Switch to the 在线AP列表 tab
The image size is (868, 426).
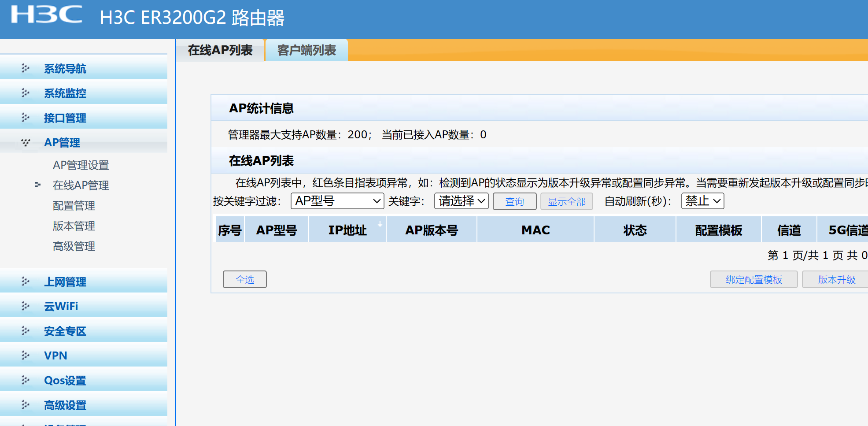pyautogui.click(x=220, y=50)
